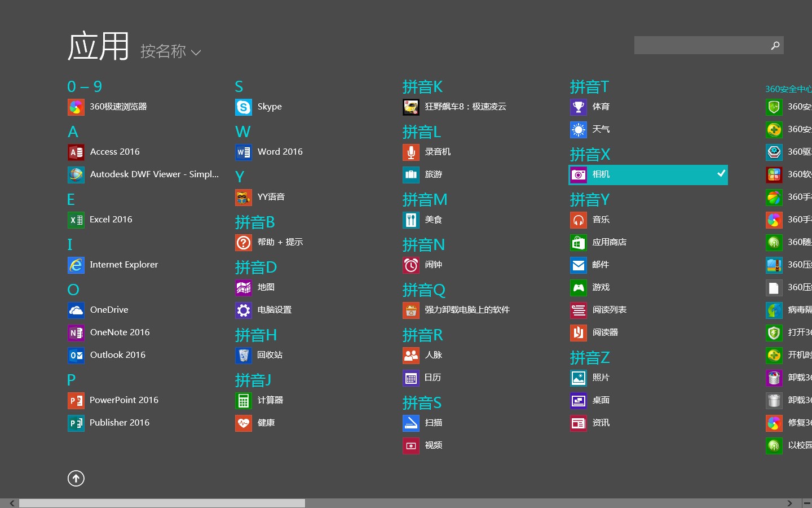This screenshot has width=812, height=508.
Task: Click the scrollbar right arrow
Action: [x=790, y=503]
